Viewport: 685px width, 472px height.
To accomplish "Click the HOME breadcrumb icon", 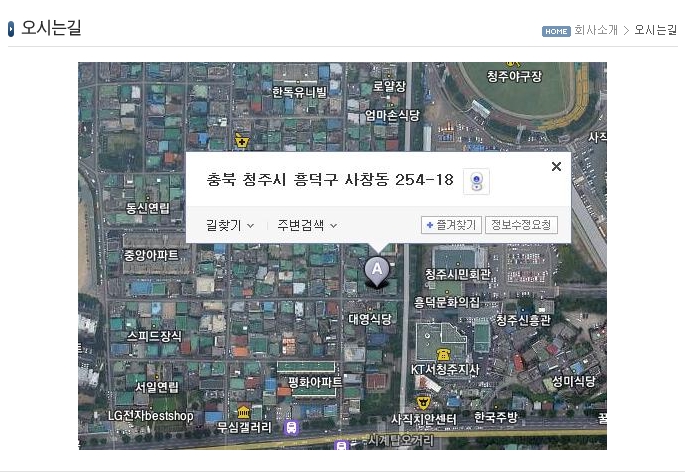I will click(x=556, y=31).
